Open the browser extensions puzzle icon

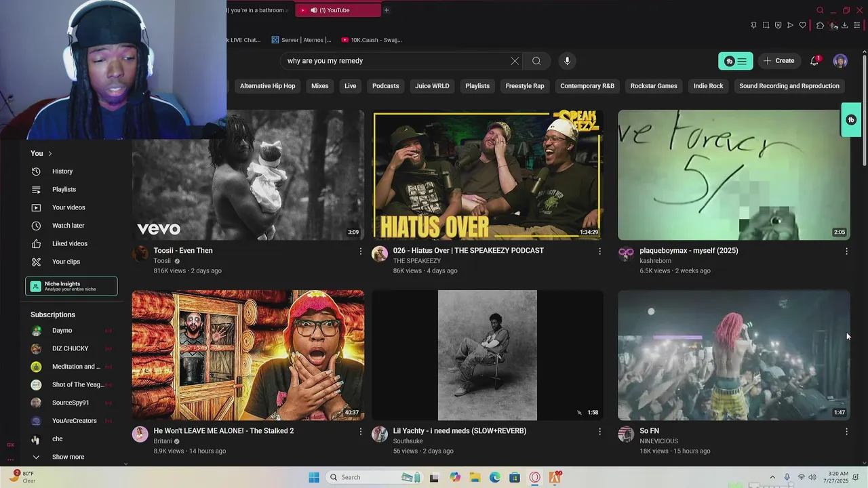[x=820, y=25]
